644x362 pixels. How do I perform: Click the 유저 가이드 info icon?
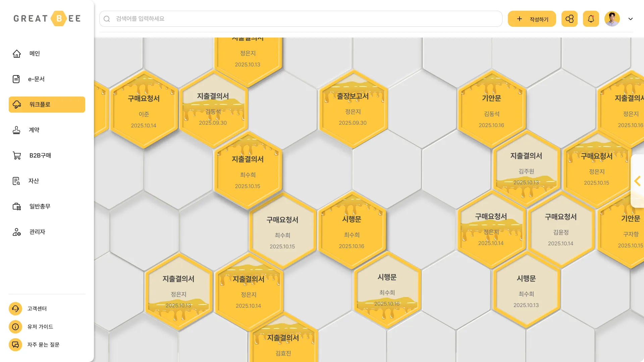15,327
